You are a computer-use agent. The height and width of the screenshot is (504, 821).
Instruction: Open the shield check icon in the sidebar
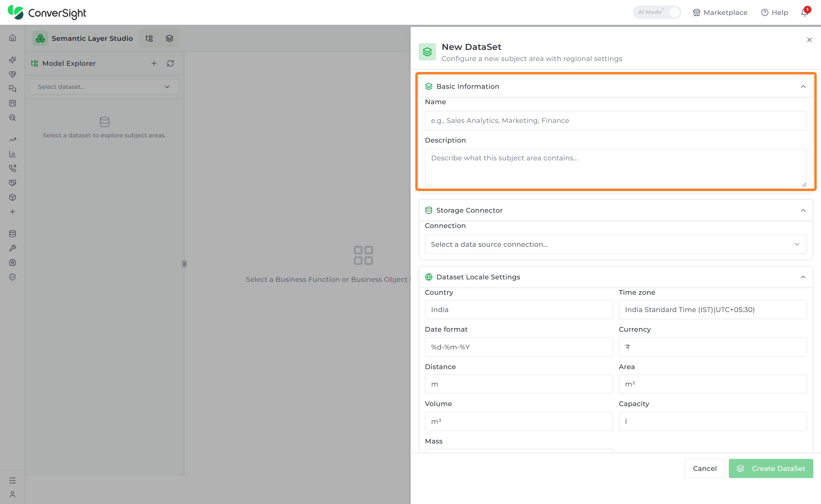(12, 277)
